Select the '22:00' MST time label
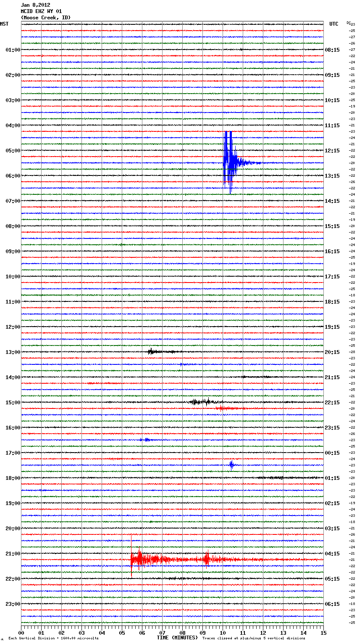The height and width of the screenshot is (644, 357). point(13,579)
